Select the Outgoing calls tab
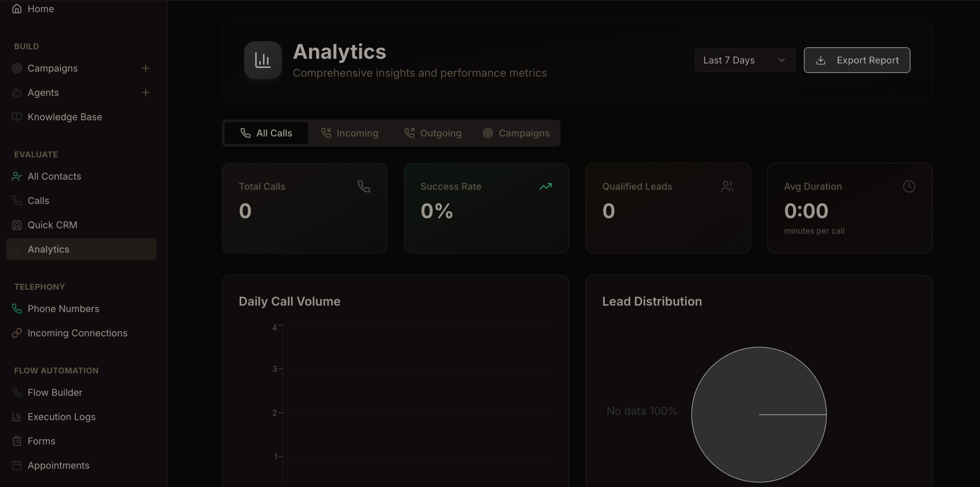The image size is (980, 487). click(432, 133)
